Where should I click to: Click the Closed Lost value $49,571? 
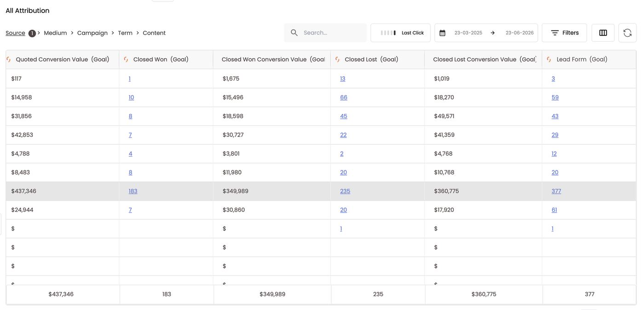pos(444,116)
